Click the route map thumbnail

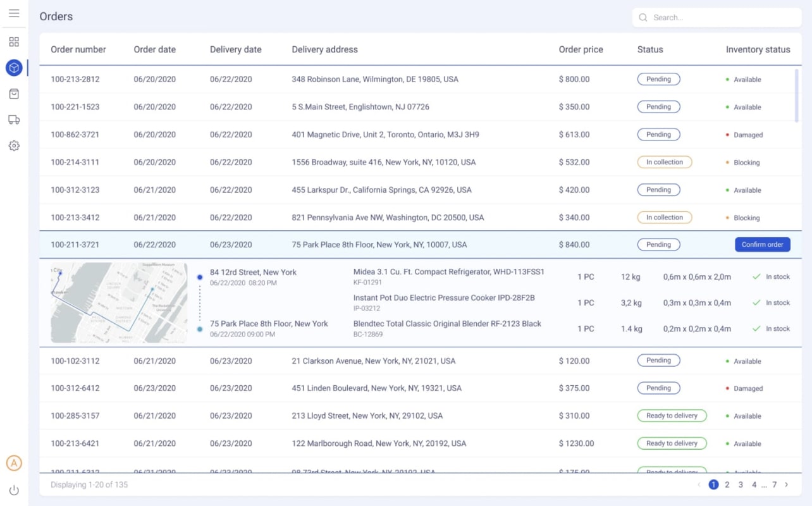118,302
